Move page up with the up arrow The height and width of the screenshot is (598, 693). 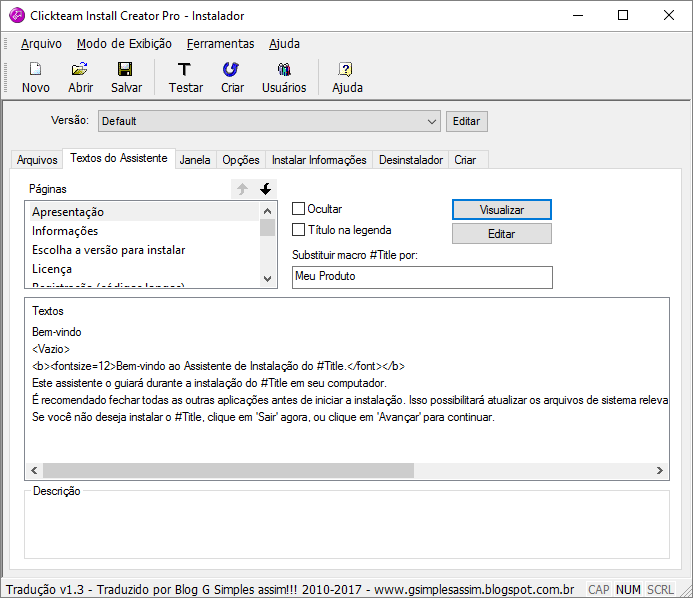coord(242,189)
